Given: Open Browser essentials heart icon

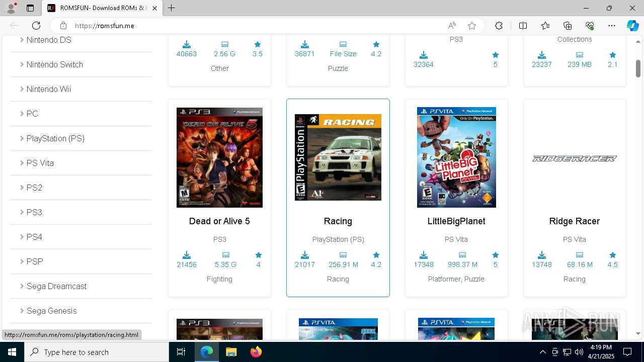Looking at the screenshot, I should click(x=590, y=26).
